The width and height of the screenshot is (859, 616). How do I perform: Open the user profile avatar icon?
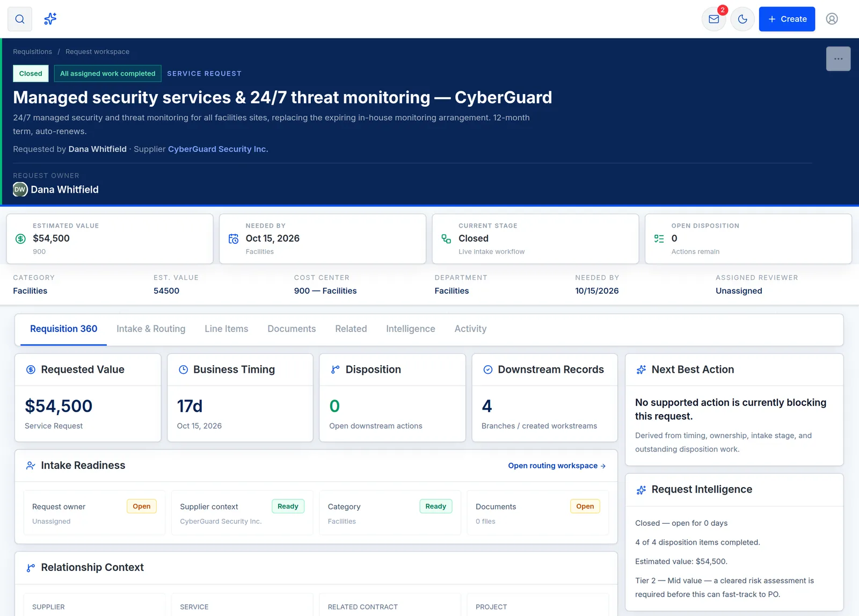[832, 19]
